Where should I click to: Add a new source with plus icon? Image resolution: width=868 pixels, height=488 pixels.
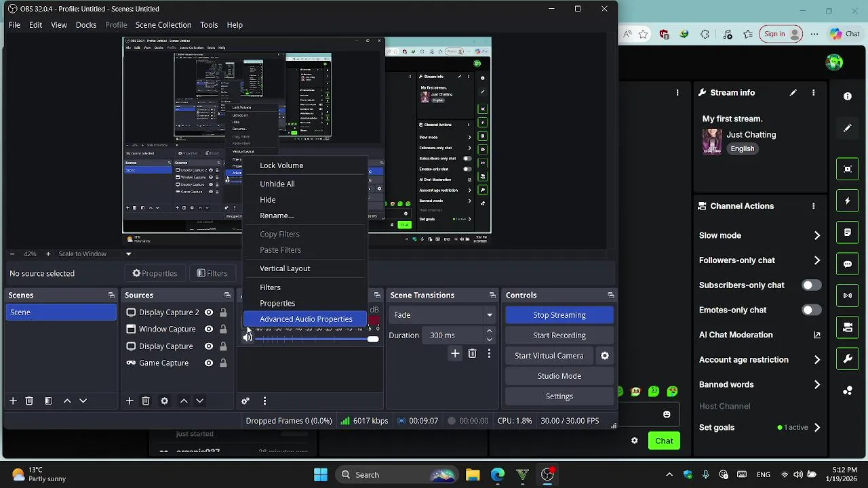(x=130, y=401)
